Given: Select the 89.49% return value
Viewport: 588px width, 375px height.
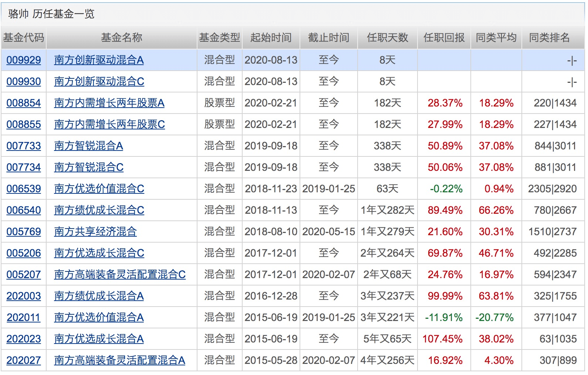Looking at the screenshot, I should click(445, 210).
